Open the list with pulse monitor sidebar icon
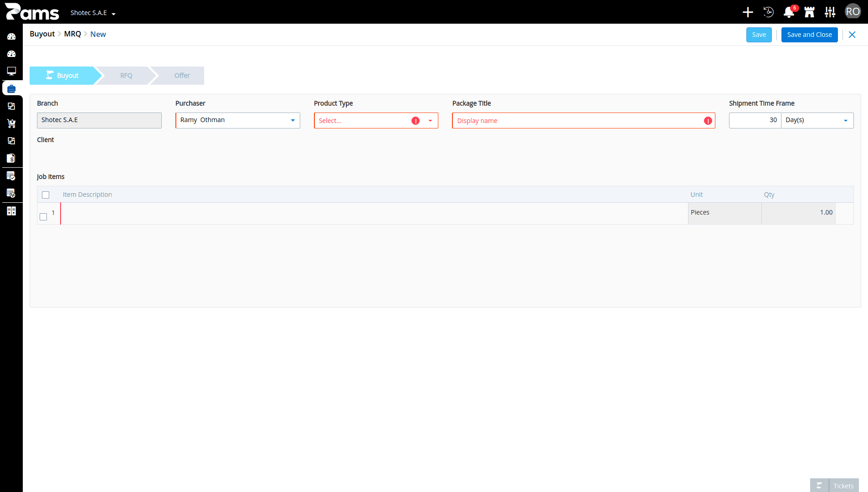This screenshot has height=492, width=868. pos(11,193)
